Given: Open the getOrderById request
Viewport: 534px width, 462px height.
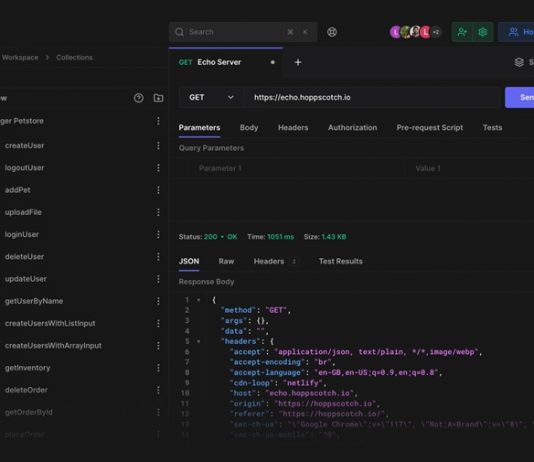Looking at the screenshot, I should point(29,413).
